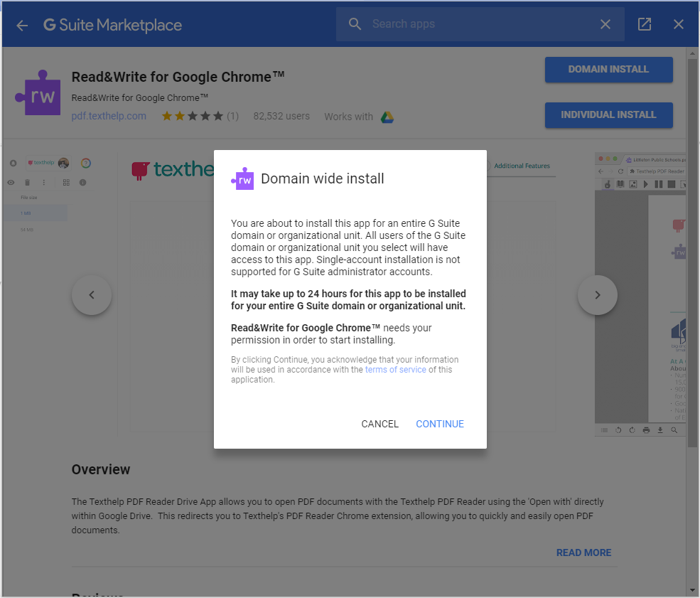Image resolution: width=700 pixels, height=598 pixels.
Task: Click the search magnifier icon
Action: pyautogui.click(x=355, y=24)
